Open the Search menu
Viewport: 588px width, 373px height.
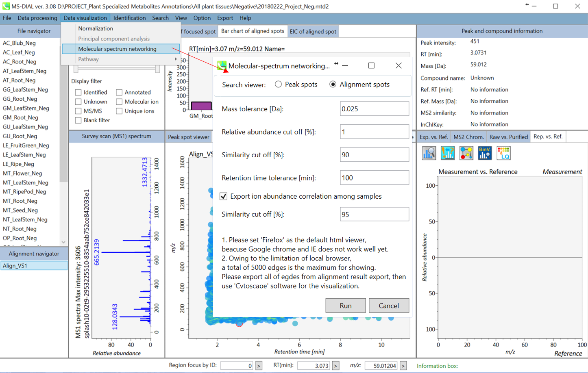coord(160,18)
